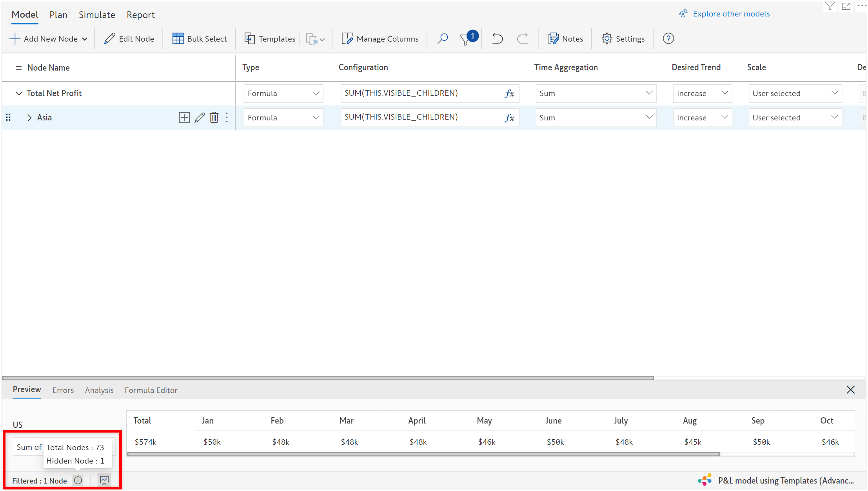Delete Asia node via trash icon
Image resolution: width=868 pixels, height=491 pixels.
(214, 118)
